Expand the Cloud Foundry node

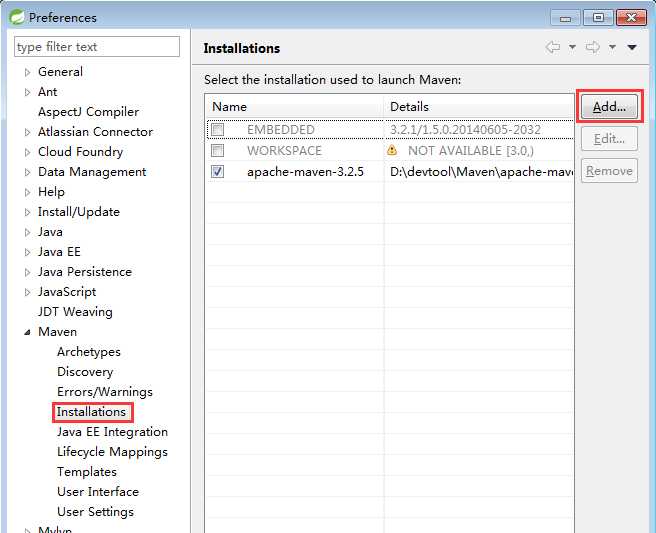click(28, 152)
